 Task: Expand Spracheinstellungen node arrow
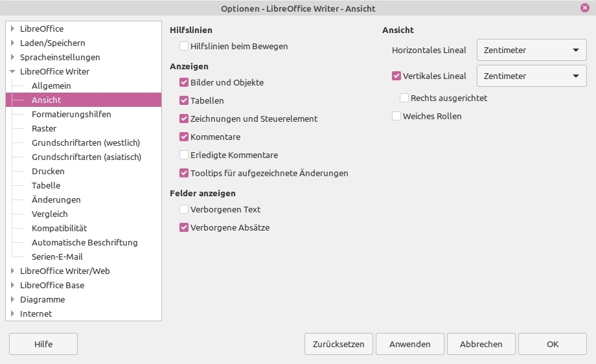pos(12,57)
